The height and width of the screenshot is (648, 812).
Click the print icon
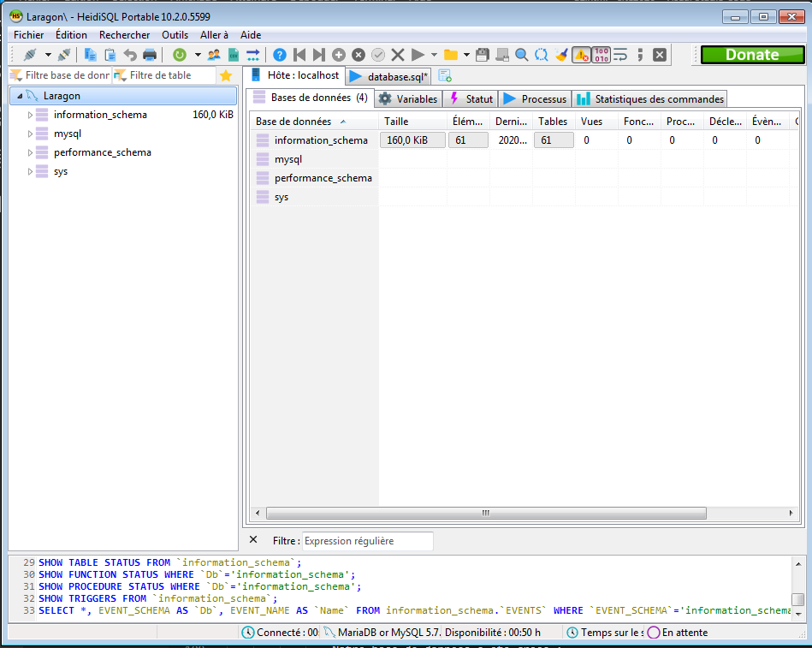coord(150,55)
